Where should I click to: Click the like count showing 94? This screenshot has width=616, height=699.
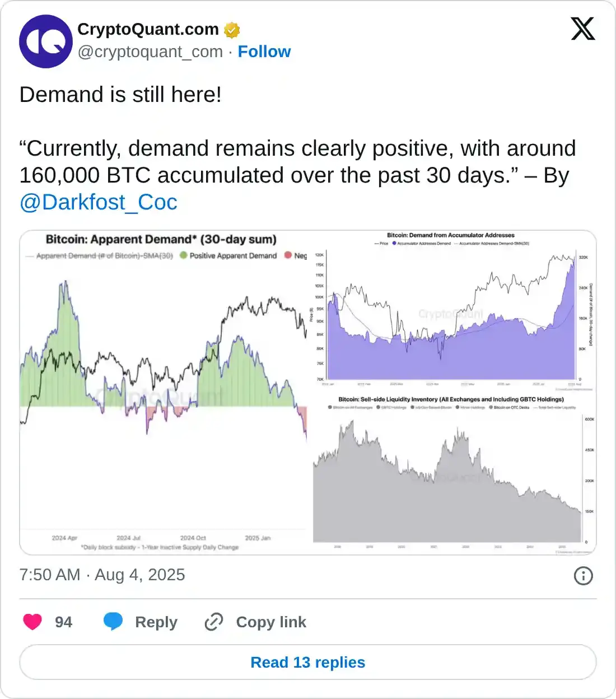pos(64,622)
